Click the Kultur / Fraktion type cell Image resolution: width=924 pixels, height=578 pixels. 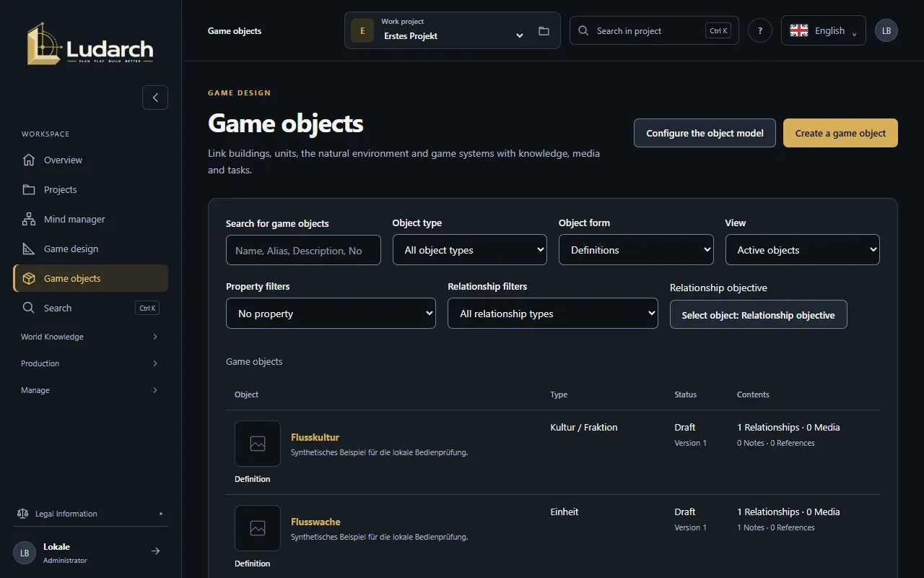[584, 427]
